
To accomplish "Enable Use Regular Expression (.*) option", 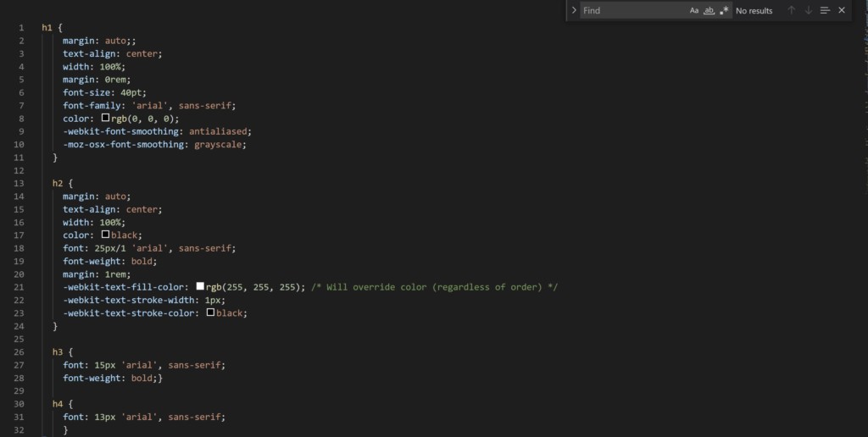I will pos(724,10).
